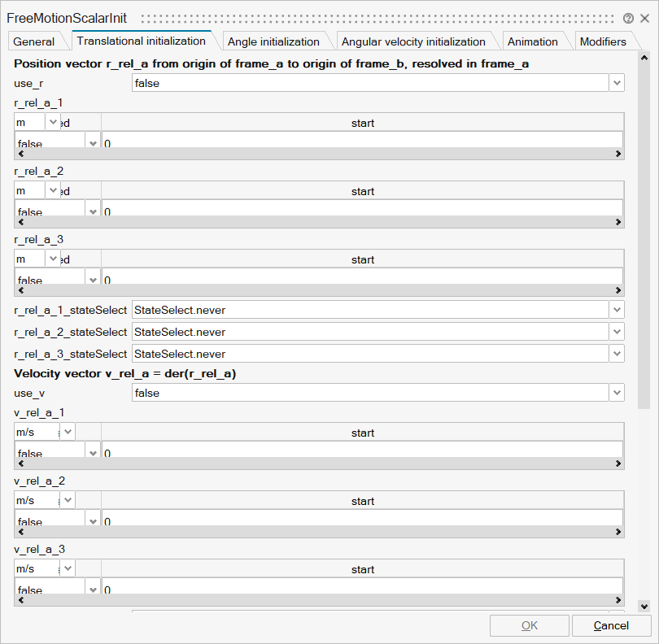Click the OK button
Screen dimensions: 659x644
[x=529, y=625]
